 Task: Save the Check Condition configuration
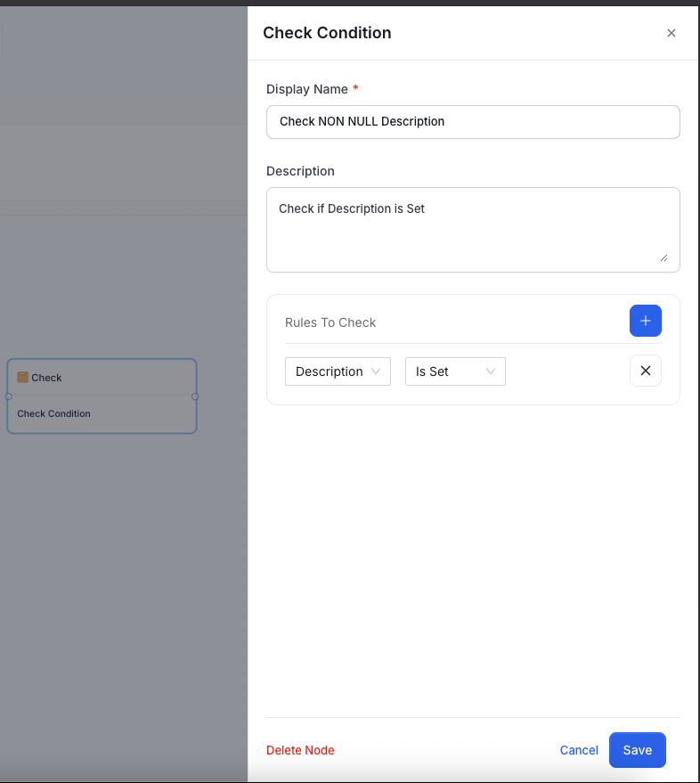coord(637,750)
